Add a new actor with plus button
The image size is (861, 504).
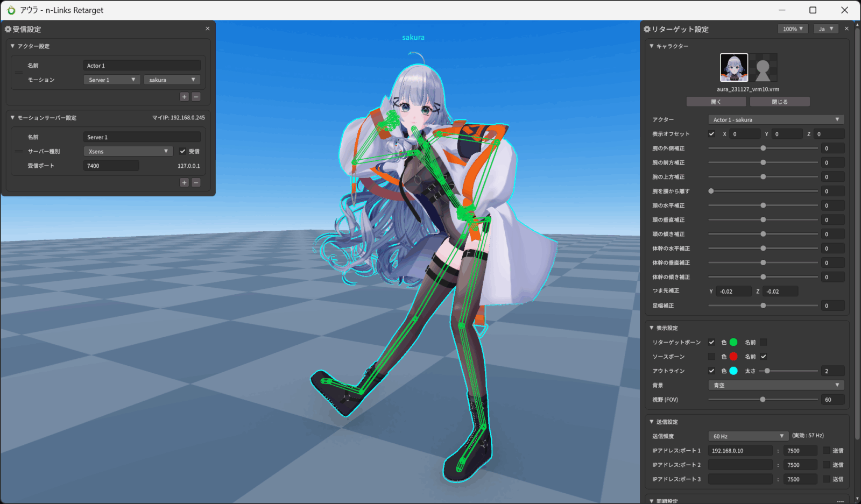click(185, 97)
